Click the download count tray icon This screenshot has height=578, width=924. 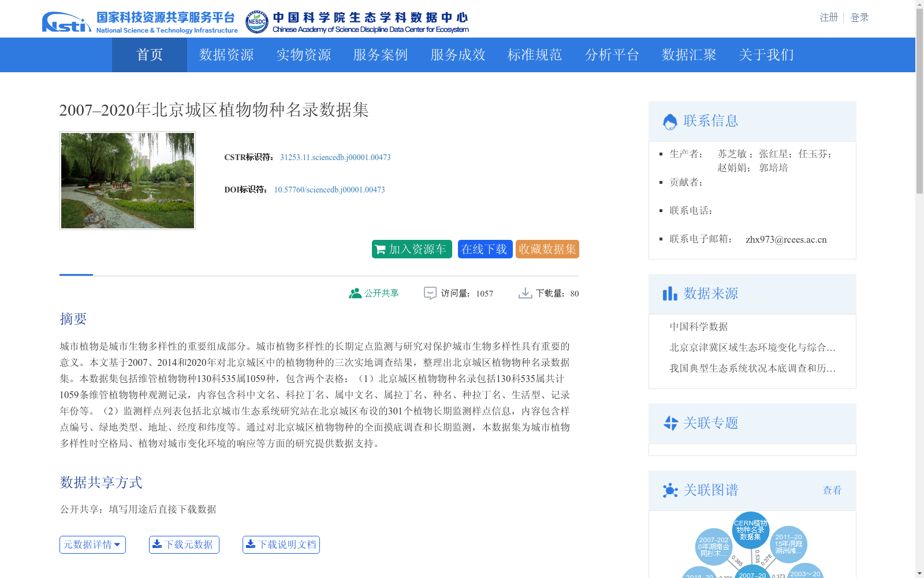pos(525,293)
